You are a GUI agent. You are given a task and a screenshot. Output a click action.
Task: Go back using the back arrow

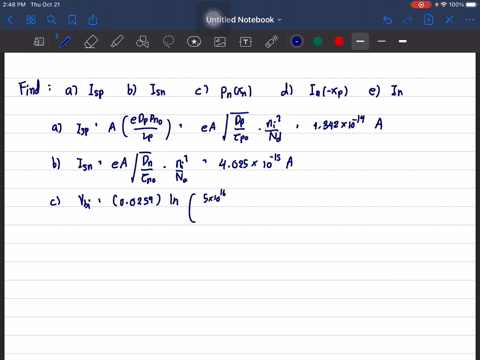tap(10, 20)
